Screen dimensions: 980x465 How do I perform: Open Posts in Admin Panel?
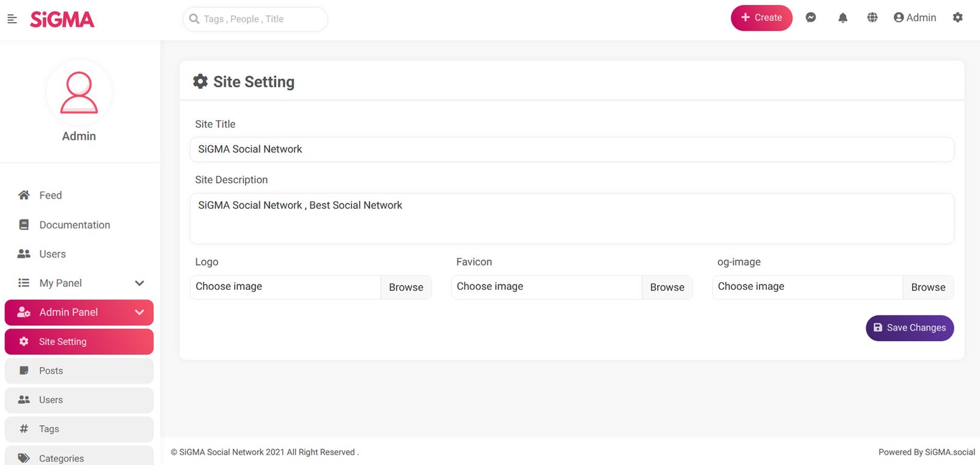tap(79, 371)
